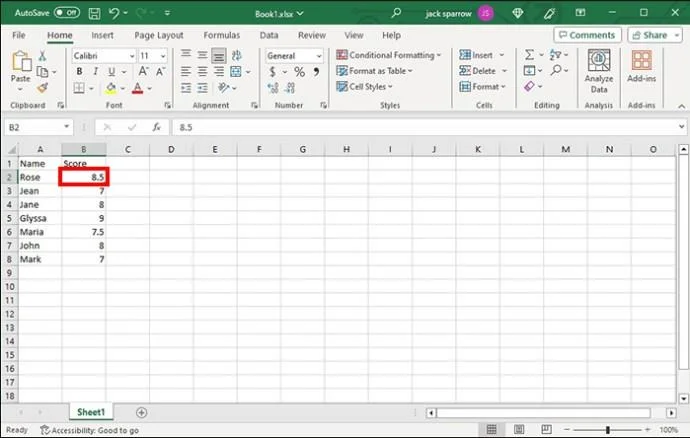
Task: Open the Page Layout tab
Action: (x=158, y=35)
